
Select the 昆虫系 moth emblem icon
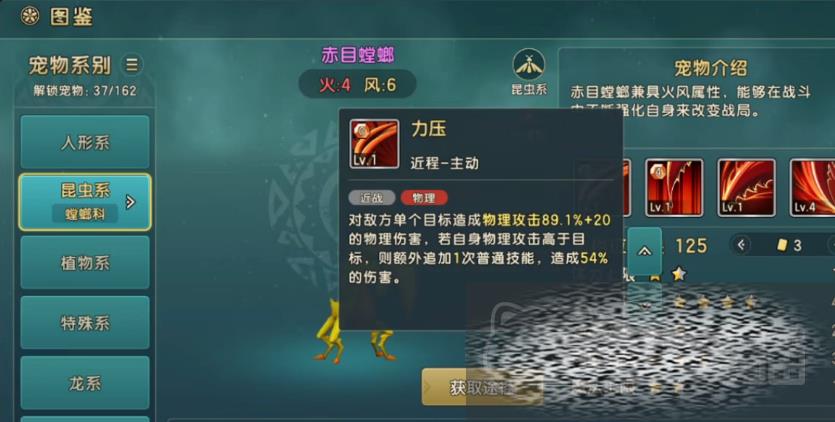click(x=529, y=65)
